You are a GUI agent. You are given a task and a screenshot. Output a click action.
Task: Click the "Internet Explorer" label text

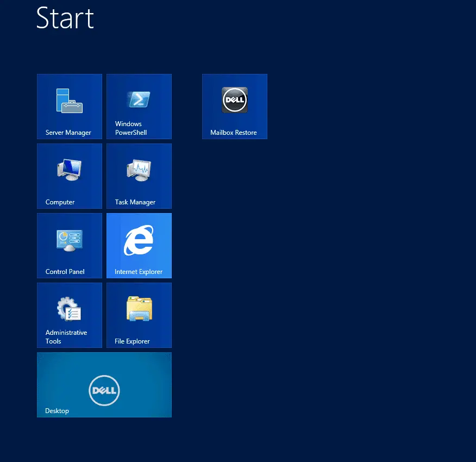[x=139, y=272]
